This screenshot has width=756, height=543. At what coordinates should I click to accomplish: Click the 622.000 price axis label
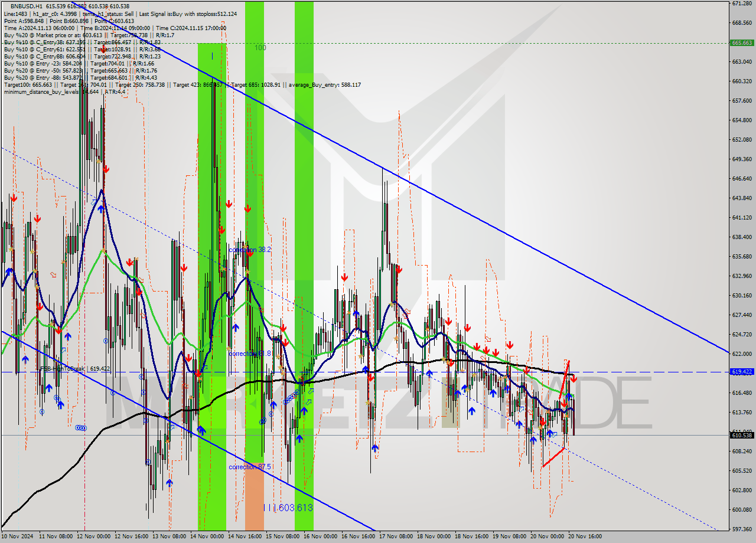[x=742, y=354]
